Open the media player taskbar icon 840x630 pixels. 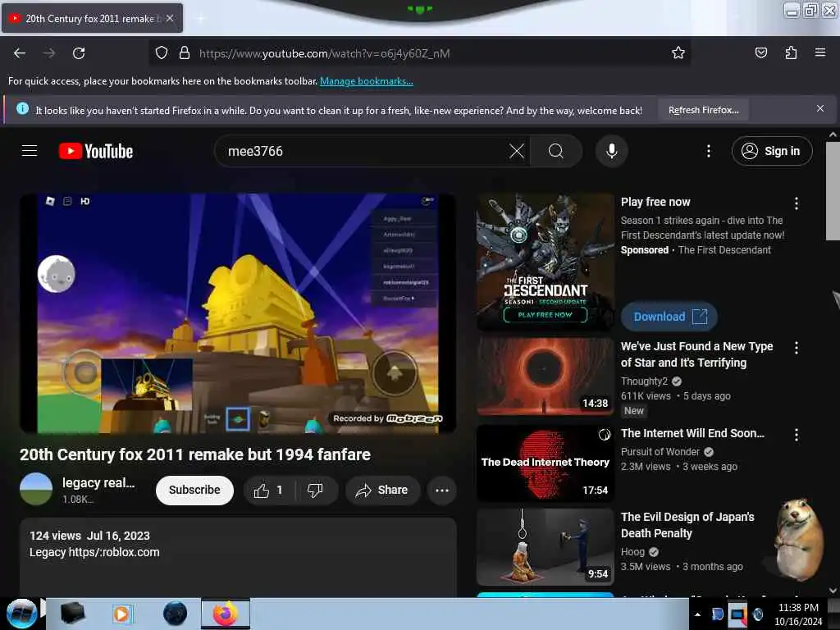pyautogui.click(x=122, y=614)
